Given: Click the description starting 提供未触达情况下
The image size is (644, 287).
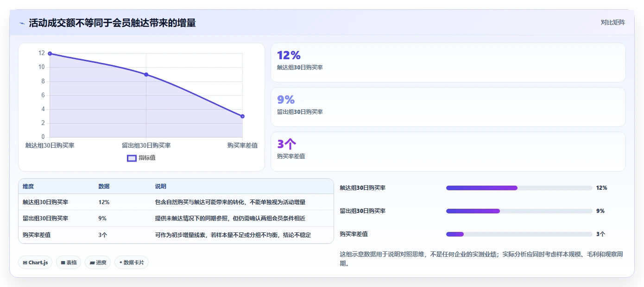Looking at the screenshot, I should coord(230,218).
